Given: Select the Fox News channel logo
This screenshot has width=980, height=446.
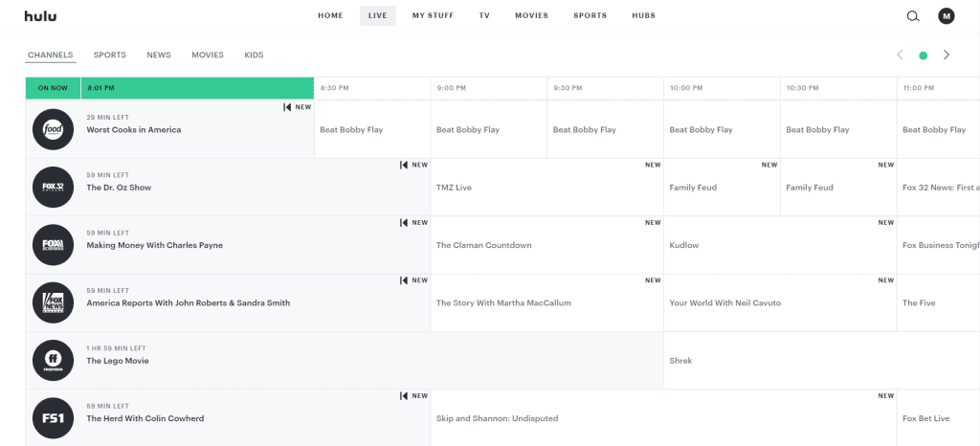Looking at the screenshot, I should pos(53,302).
